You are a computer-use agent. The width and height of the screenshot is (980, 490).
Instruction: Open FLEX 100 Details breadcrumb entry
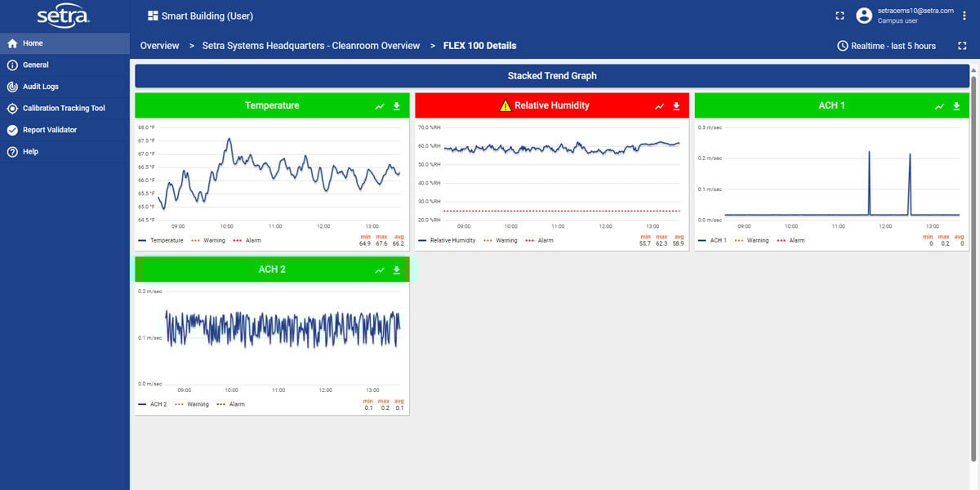[478, 46]
